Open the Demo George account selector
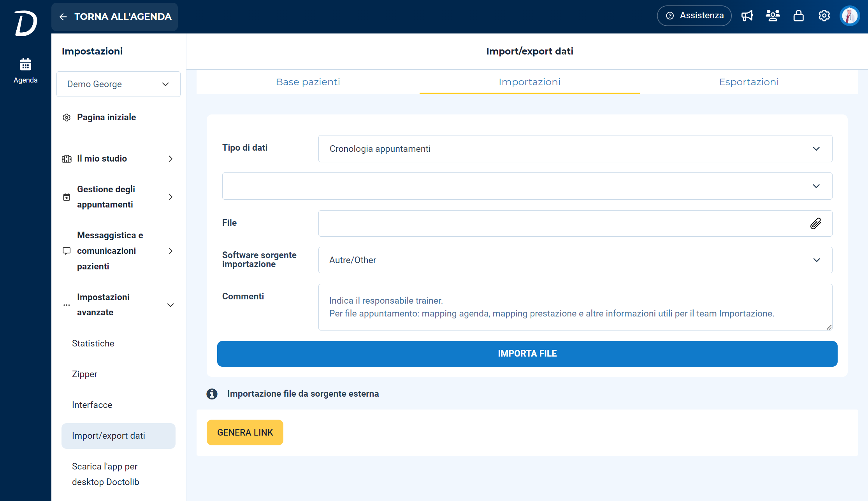 coord(118,84)
